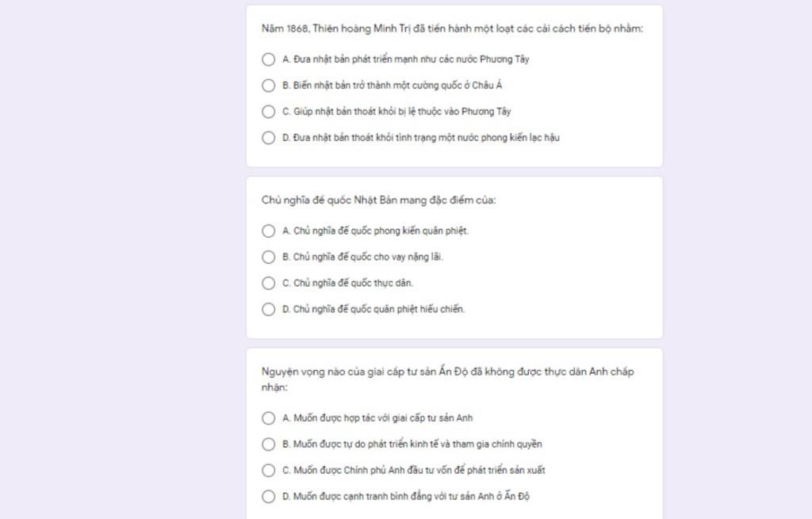Click the question text about Năm 1868 Thiên hoàng Minh Trị
The image size is (812, 519).
tap(452, 29)
